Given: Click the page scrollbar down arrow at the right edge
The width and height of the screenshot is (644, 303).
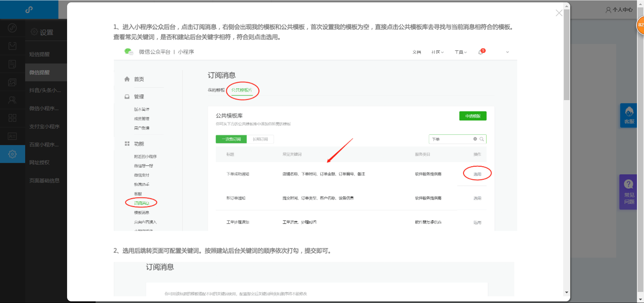Looking at the screenshot, I should pos(641,300).
